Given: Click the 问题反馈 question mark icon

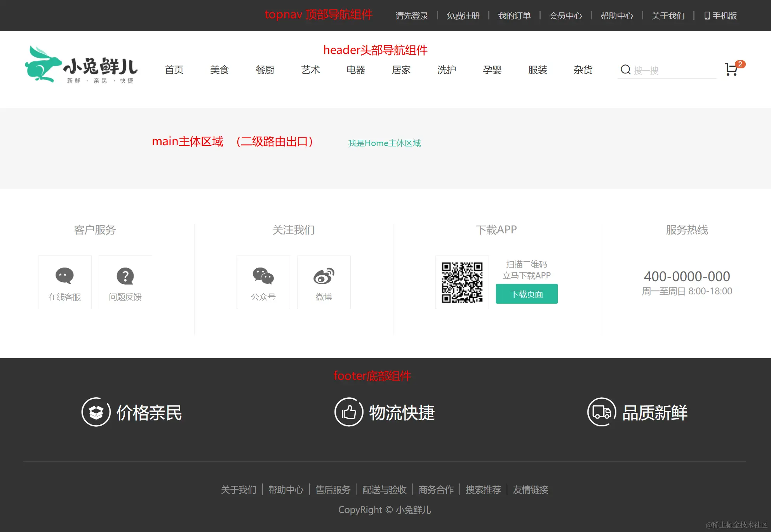Looking at the screenshot, I should pos(125,276).
